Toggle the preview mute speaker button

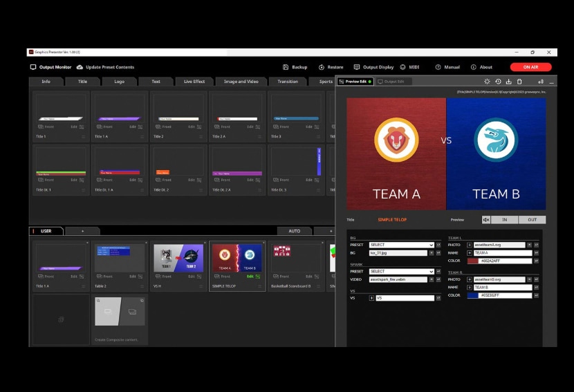[x=486, y=220]
